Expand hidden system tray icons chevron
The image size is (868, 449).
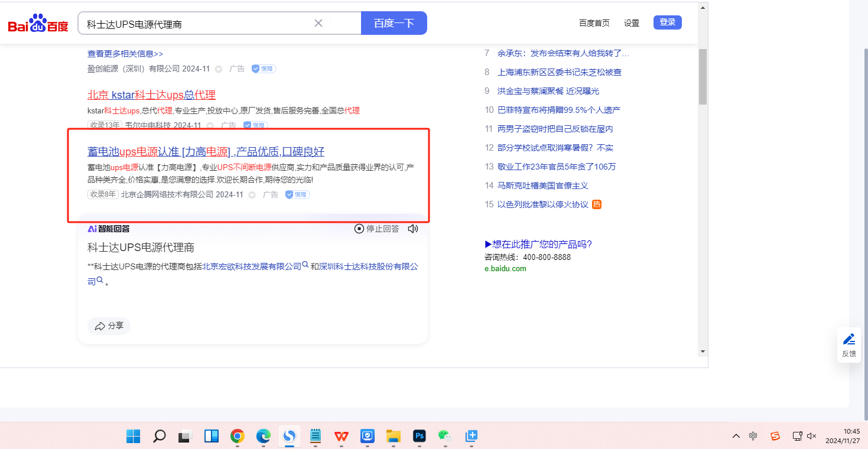pyautogui.click(x=736, y=436)
